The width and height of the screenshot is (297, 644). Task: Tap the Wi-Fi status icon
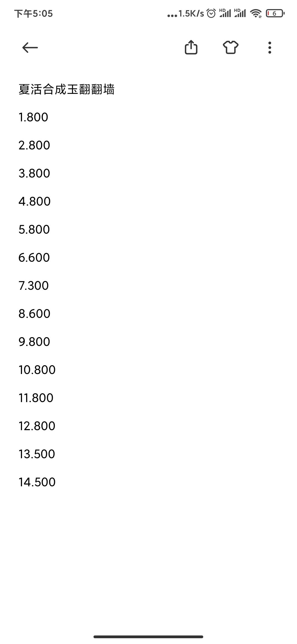(256, 13)
